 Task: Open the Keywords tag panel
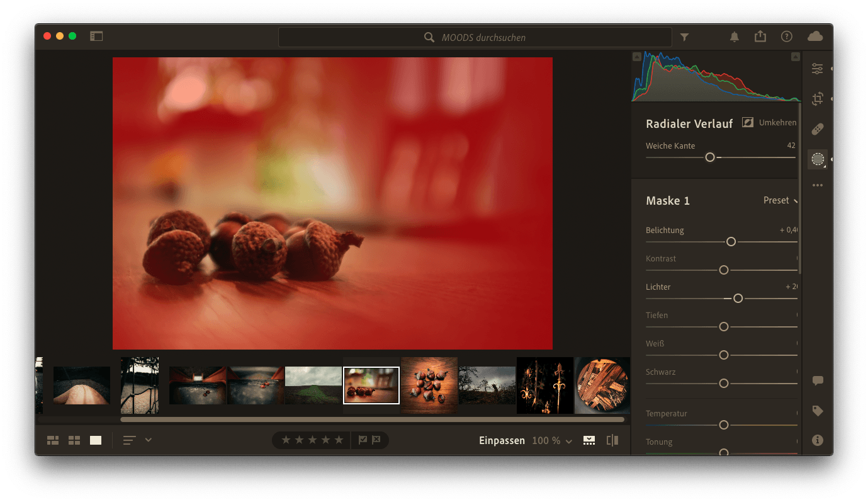[x=818, y=411]
